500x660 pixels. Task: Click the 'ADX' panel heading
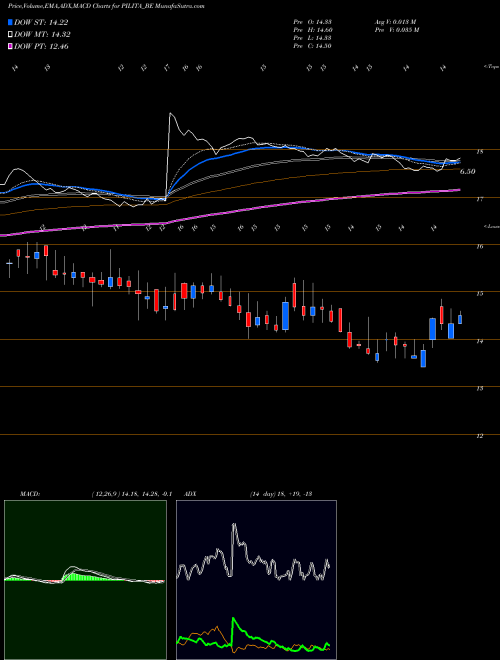pyautogui.click(x=190, y=494)
